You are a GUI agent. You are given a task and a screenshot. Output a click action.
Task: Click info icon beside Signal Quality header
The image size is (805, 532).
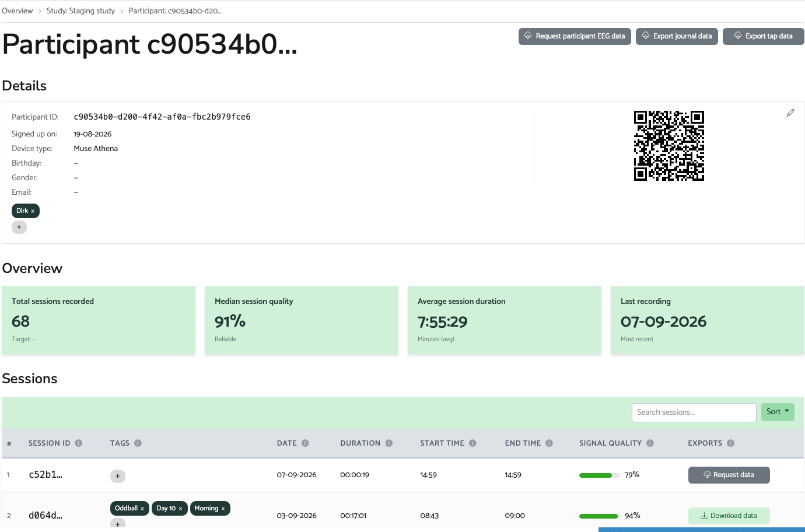(650, 443)
